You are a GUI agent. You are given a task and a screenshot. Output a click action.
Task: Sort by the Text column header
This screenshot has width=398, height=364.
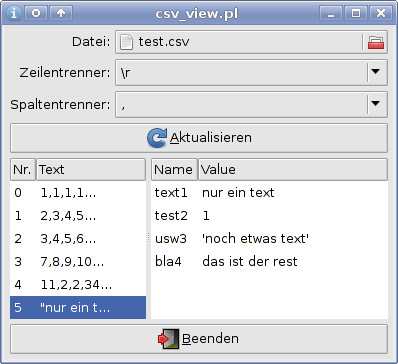(x=91, y=169)
